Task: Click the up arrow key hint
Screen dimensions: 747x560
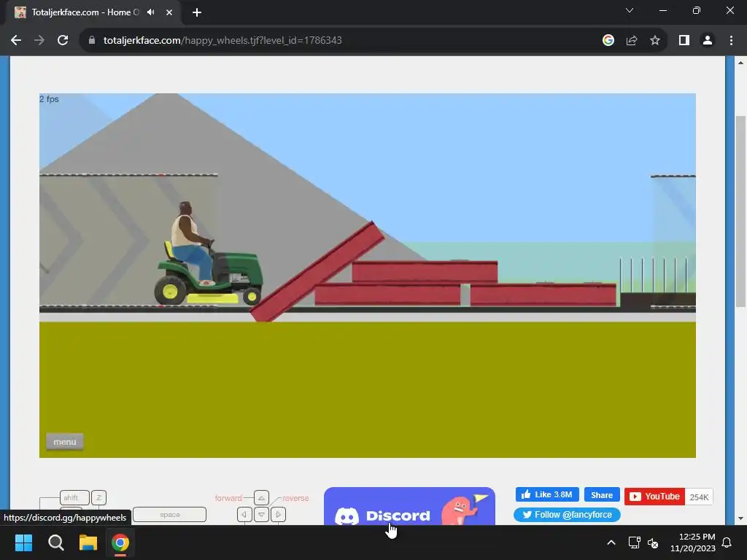Action: click(261, 498)
